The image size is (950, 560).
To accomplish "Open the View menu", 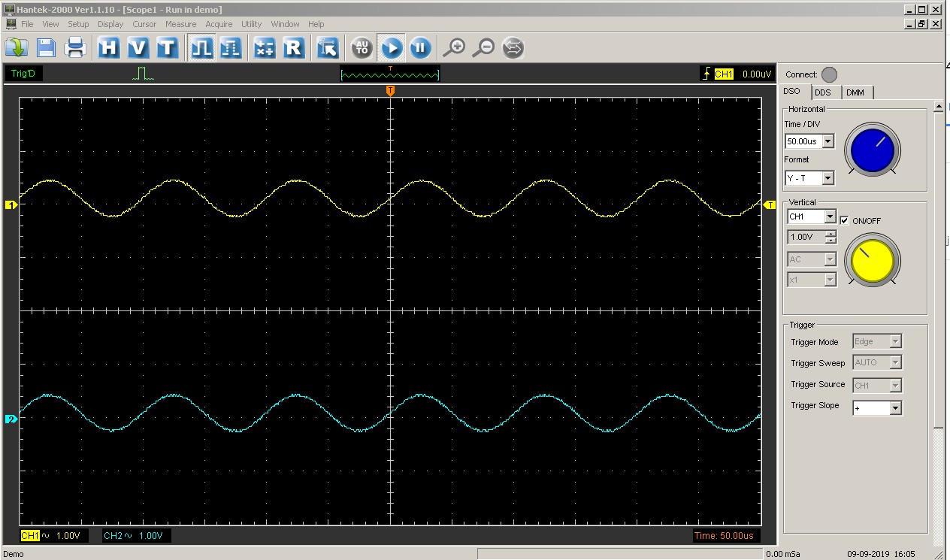I will point(50,24).
